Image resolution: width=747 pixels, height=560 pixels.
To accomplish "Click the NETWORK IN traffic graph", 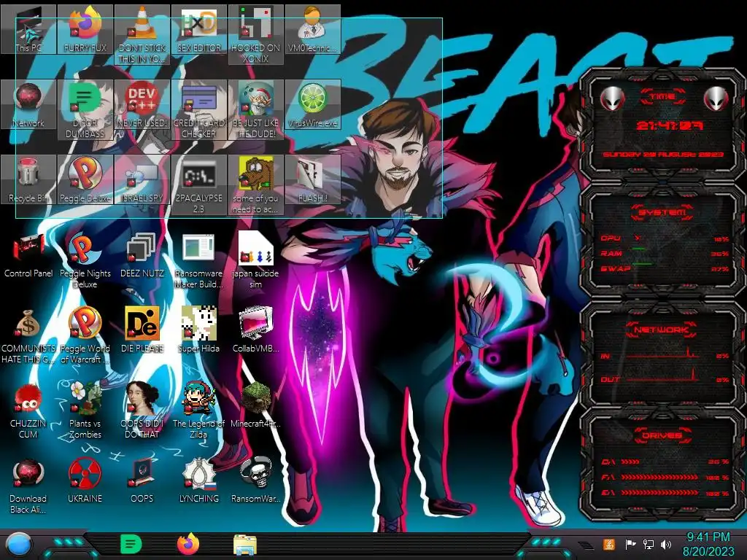I will (663, 354).
